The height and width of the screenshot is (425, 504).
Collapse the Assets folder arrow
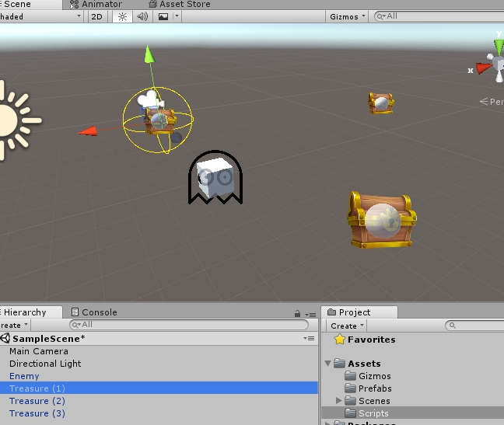[x=327, y=364]
